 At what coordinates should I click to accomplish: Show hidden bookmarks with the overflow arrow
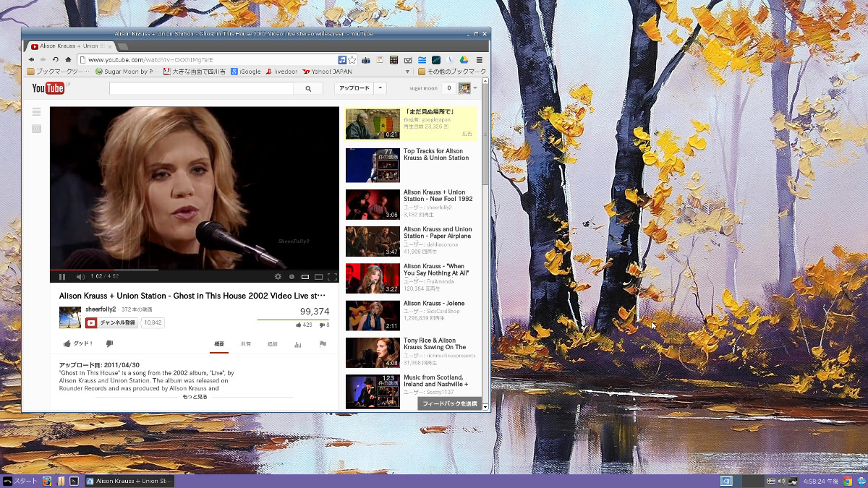[x=409, y=72]
